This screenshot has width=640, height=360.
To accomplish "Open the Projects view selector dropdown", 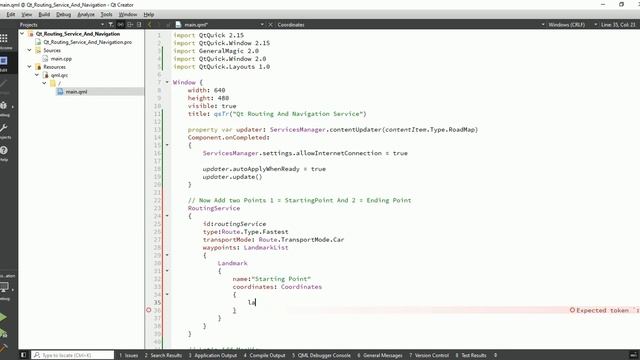I will (x=102, y=24).
